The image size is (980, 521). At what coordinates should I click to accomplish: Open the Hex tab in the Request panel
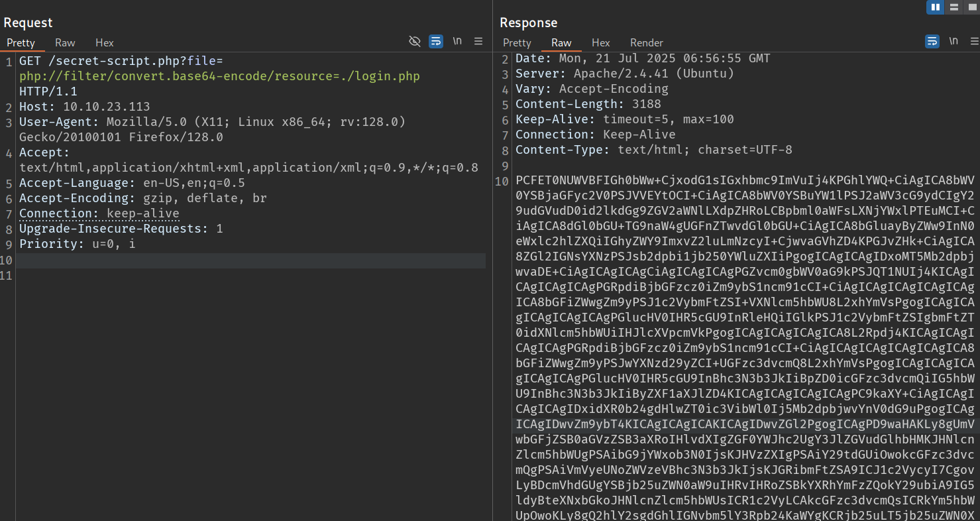click(x=105, y=42)
